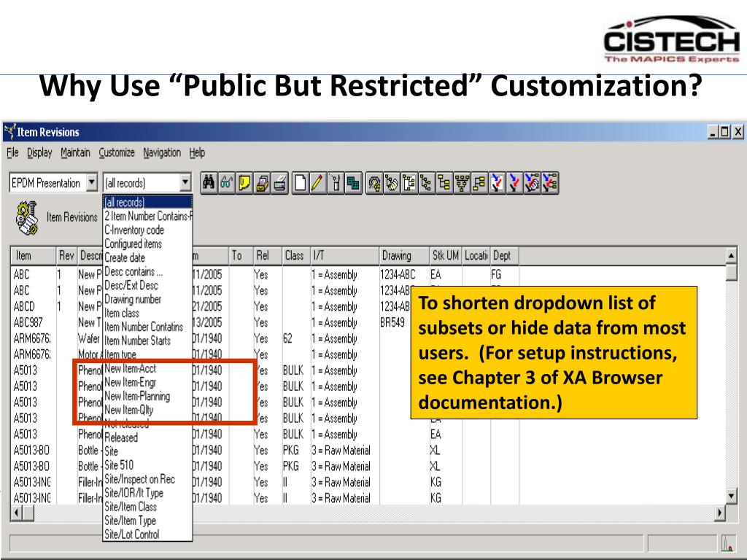Click the blue-red arrows icon without page
Screen dimensions: 747x560
coord(514,183)
